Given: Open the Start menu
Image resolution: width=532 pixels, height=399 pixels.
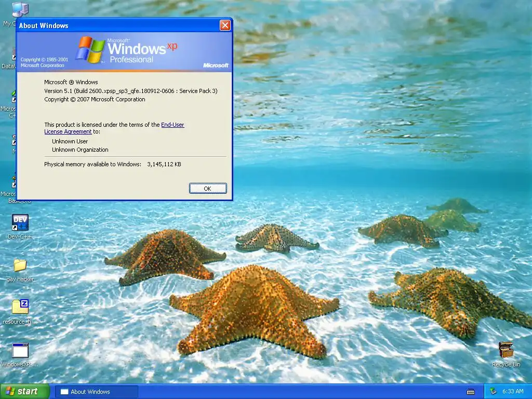Looking at the screenshot, I should pyautogui.click(x=24, y=392).
